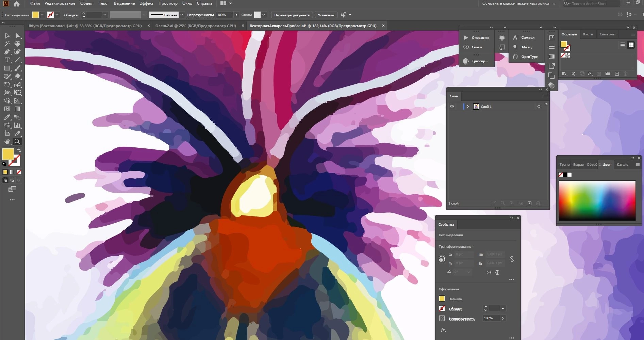The width and height of the screenshot is (644, 340).
Task: Enable Draw Normal mode in toolbox
Action: (5, 180)
